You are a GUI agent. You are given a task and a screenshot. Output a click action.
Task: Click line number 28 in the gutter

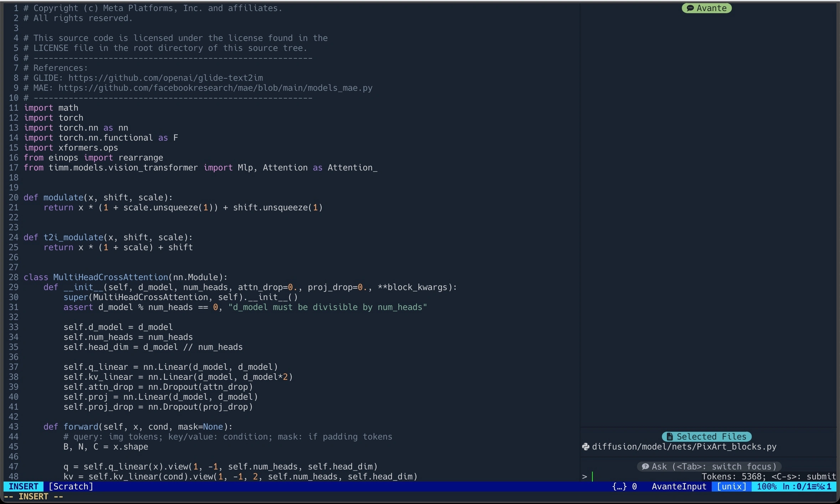click(14, 277)
